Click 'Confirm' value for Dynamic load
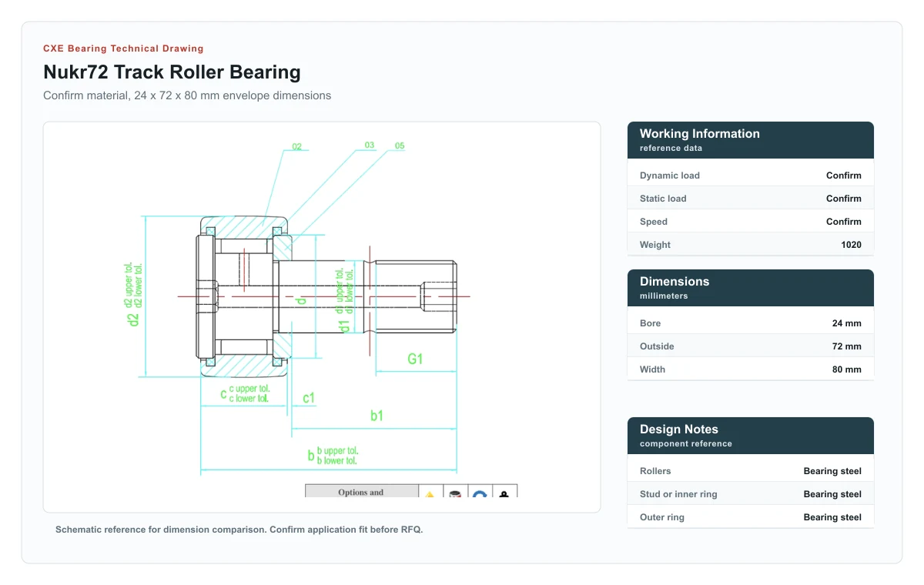Viewport: 924px width, 585px height. [x=844, y=175]
